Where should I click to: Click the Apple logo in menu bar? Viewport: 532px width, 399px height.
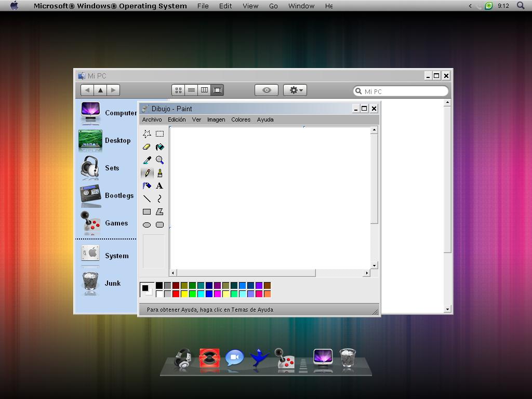pos(15,5)
